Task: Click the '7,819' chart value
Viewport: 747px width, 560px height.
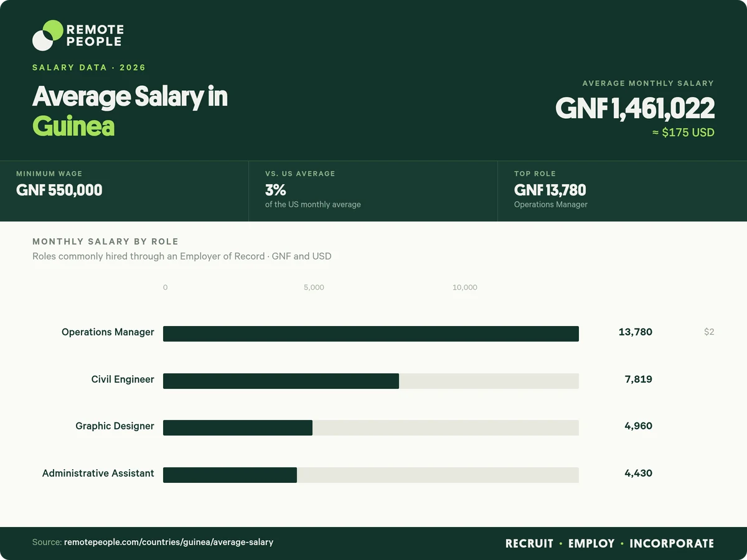Action: point(639,380)
